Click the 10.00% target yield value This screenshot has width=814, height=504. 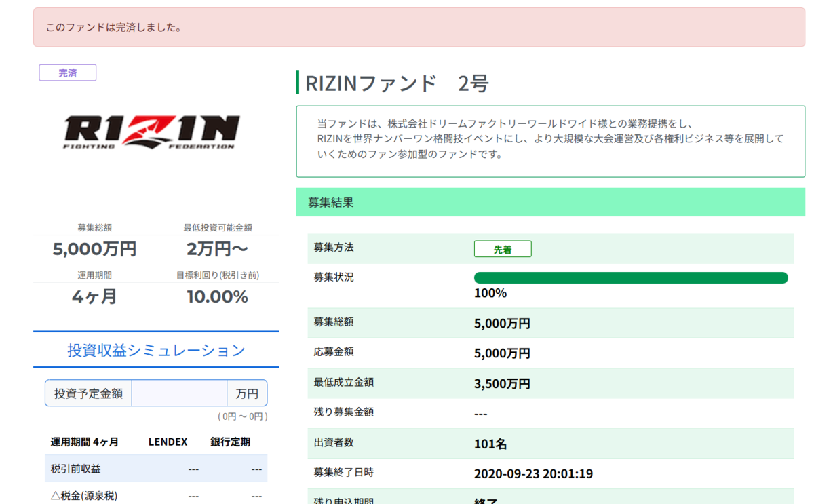217,296
